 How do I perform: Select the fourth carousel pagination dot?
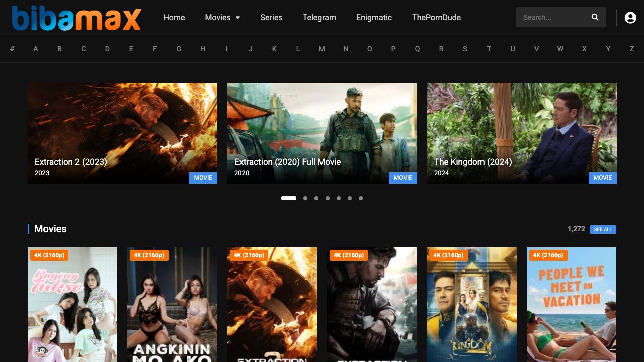tap(328, 198)
